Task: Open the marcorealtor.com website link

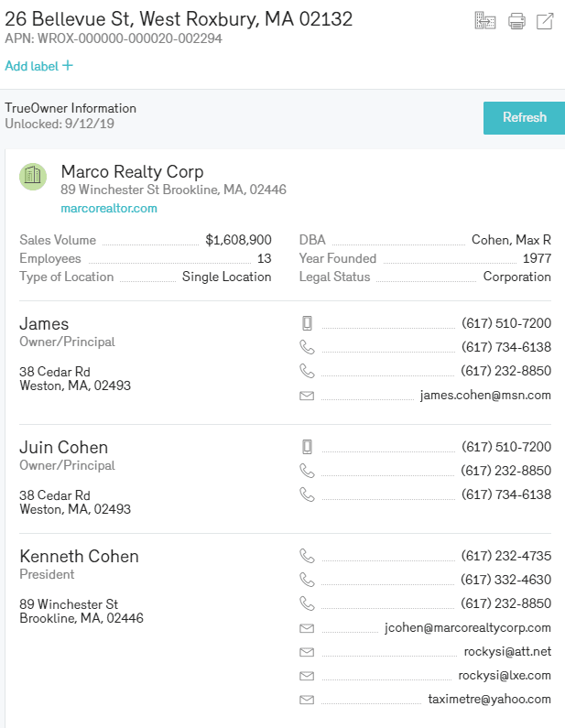Action: [x=109, y=209]
